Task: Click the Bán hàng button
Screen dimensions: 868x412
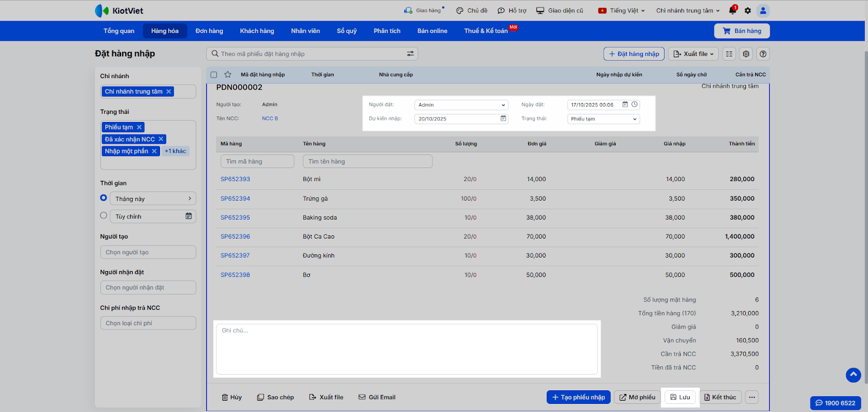Action: tap(742, 31)
